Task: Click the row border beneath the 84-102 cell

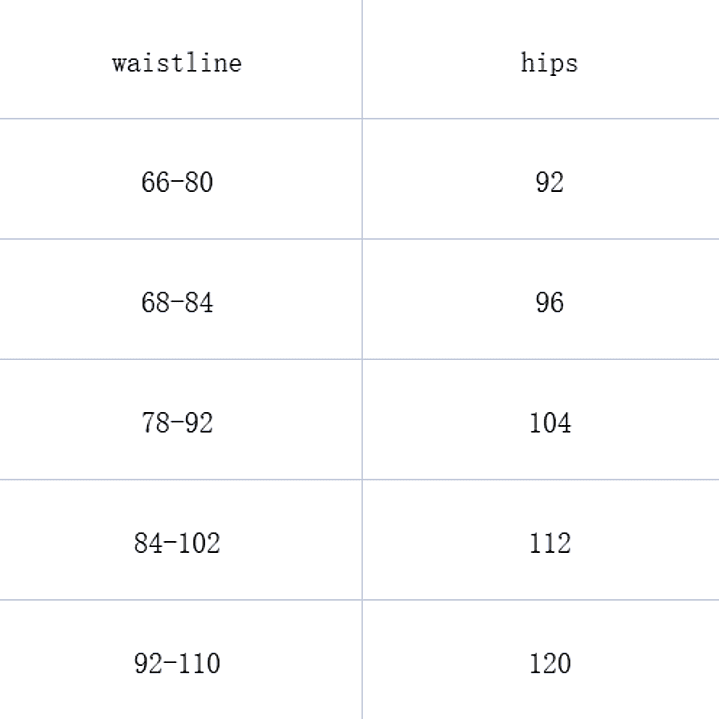Action: (177, 600)
